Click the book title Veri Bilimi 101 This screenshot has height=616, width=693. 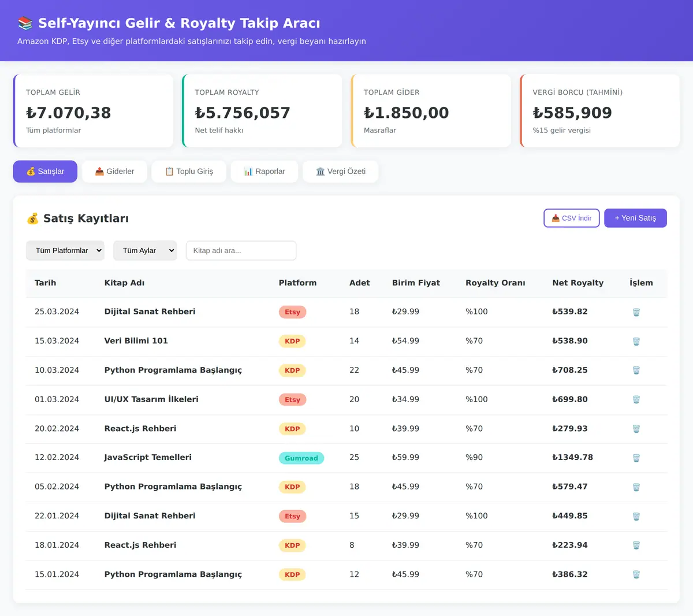point(136,341)
